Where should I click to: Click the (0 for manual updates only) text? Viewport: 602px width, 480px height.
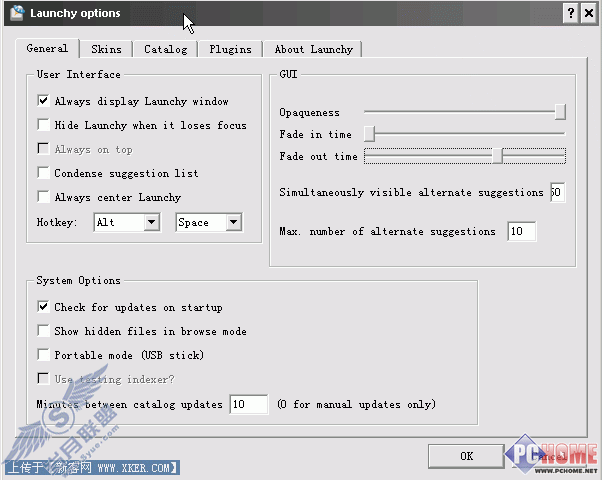(x=357, y=404)
